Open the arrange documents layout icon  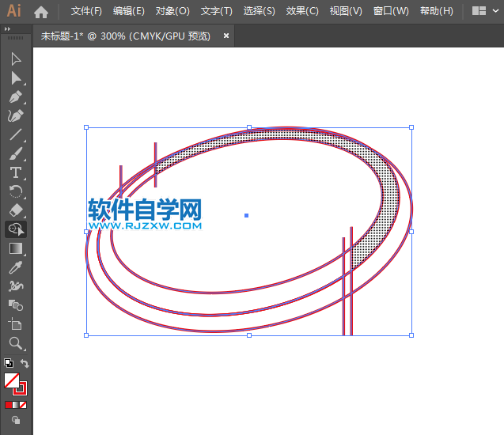[x=479, y=11]
